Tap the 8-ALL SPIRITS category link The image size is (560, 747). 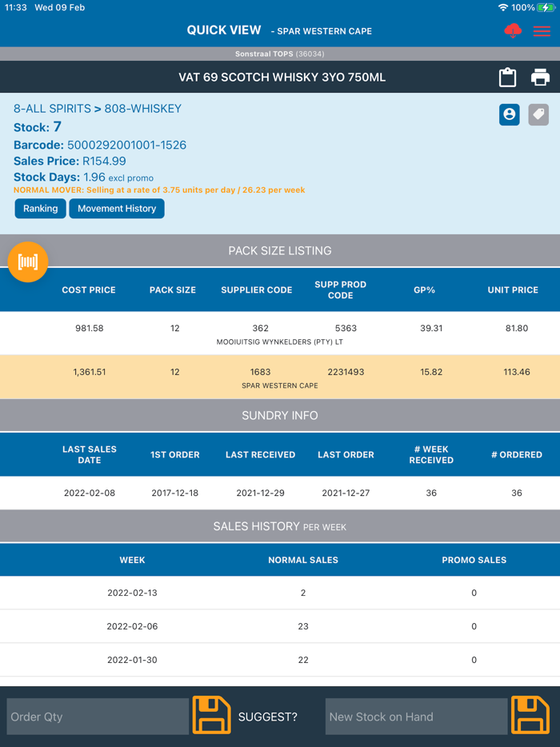(52, 109)
